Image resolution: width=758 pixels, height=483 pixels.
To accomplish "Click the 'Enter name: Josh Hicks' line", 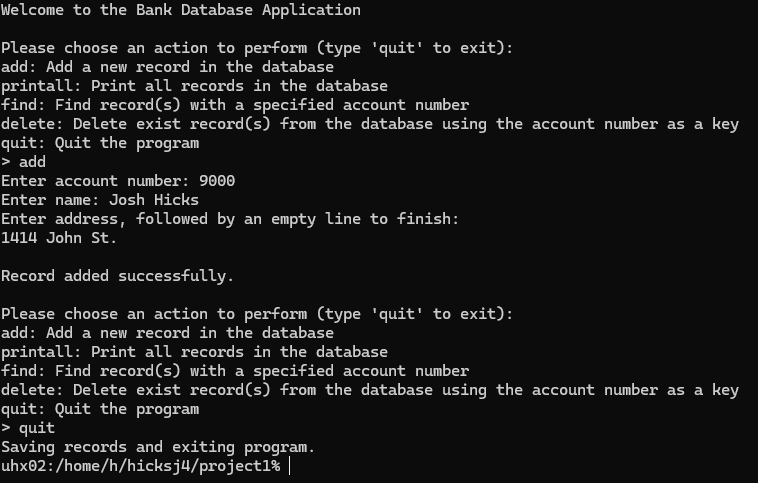I will [x=100, y=200].
